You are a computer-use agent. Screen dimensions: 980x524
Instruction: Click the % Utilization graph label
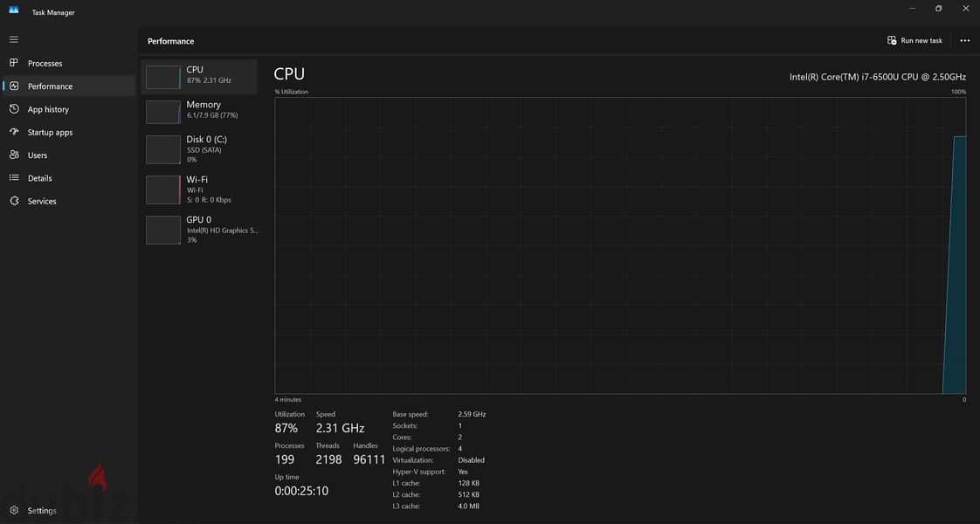(x=291, y=92)
